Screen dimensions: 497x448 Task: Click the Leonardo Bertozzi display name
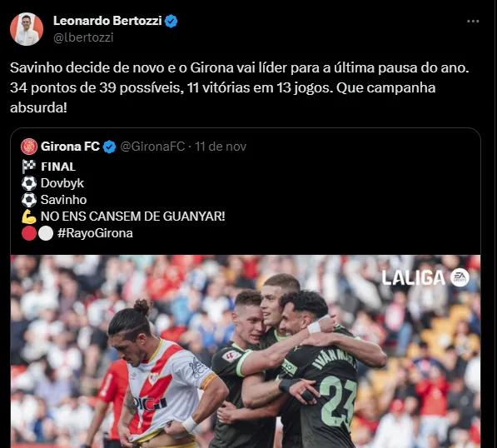[x=107, y=21]
